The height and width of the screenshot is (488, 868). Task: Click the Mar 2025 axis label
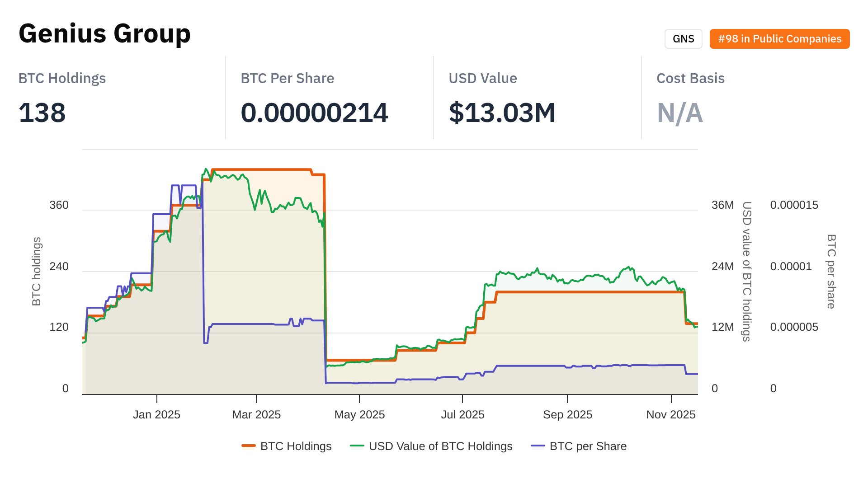tap(256, 414)
